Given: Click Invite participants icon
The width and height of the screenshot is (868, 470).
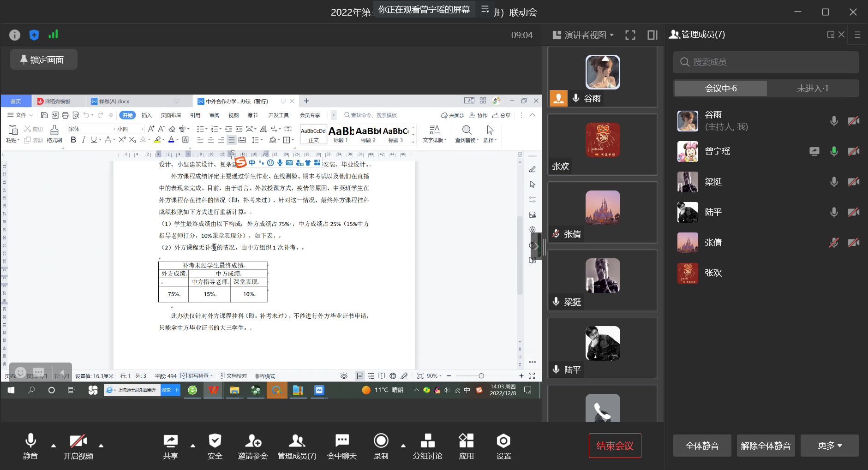Looking at the screenshot, I should pos(253,446).
